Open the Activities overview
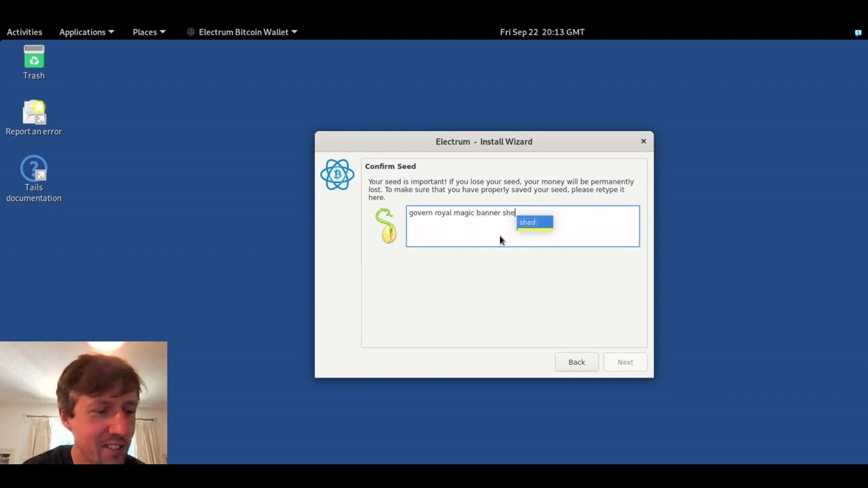This screenshot has height=488, width=868. click(x=24, y=32)
